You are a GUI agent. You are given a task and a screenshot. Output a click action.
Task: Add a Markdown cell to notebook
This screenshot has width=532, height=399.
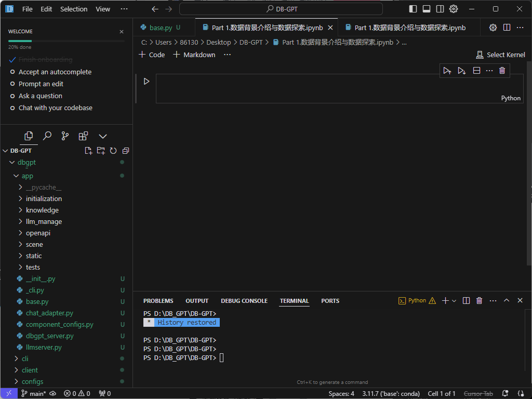(x=194, y=55)
